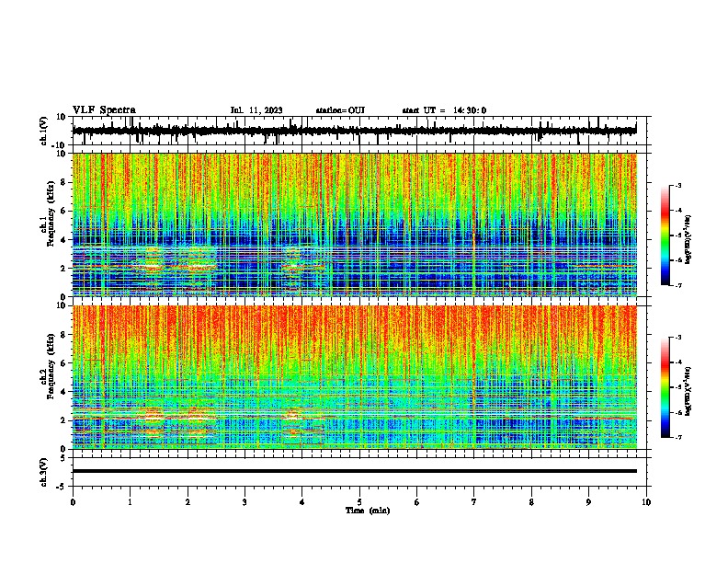Click the 6 kHz tick label on ch.2 axis

pyautogui.click(x=64, y=363)
